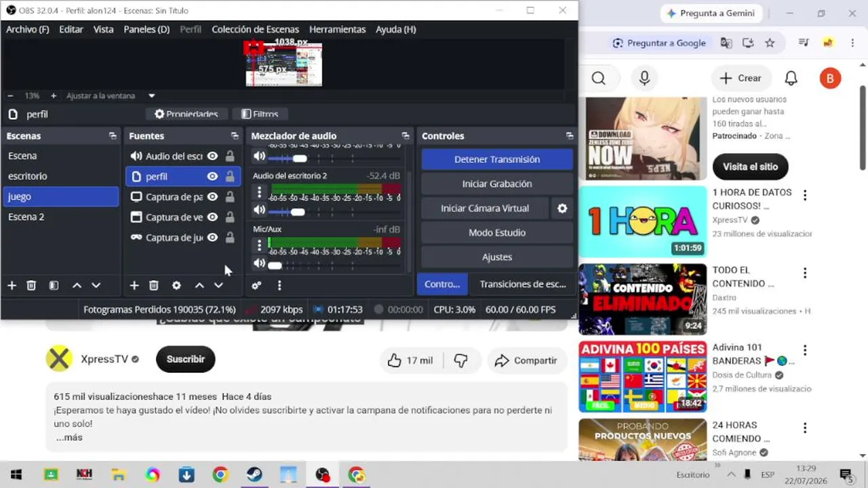Image resolution: width=868 pixels, height=488 pixels.
Task: Open options for TODO EL CONTENIDO video
Action: pos(805,273)
